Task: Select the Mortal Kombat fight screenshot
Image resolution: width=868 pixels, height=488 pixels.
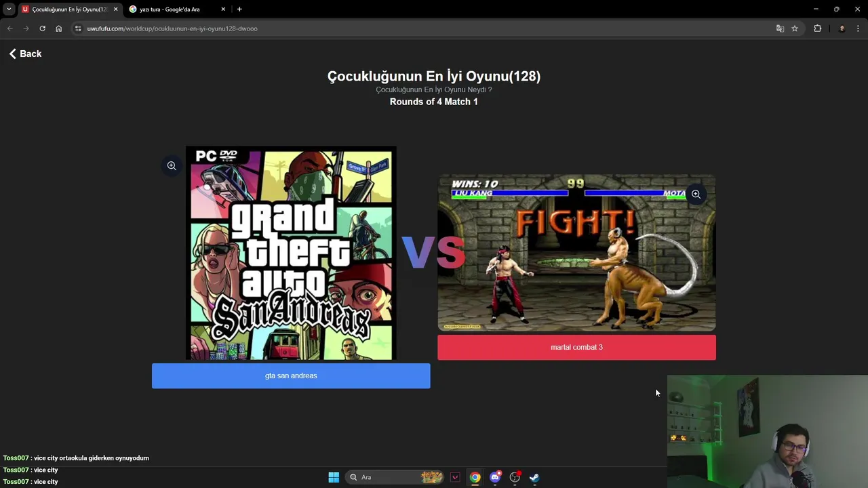Action: point(576,253)
